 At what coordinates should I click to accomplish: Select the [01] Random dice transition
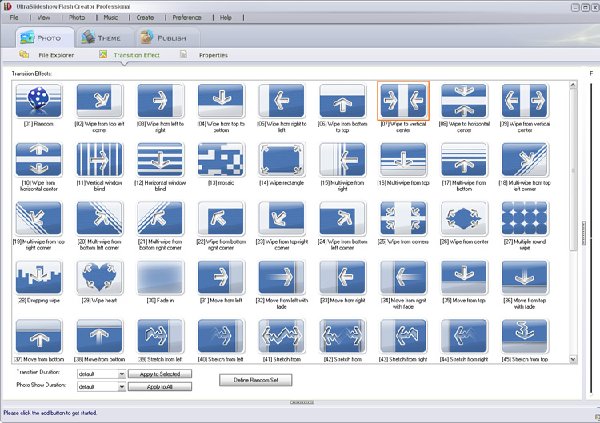[39, 101]
